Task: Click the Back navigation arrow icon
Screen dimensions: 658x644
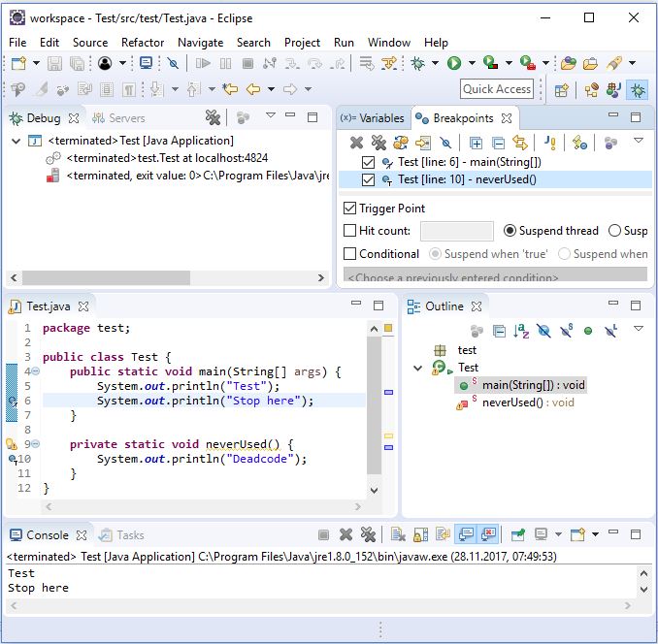Action: (253, 89)
